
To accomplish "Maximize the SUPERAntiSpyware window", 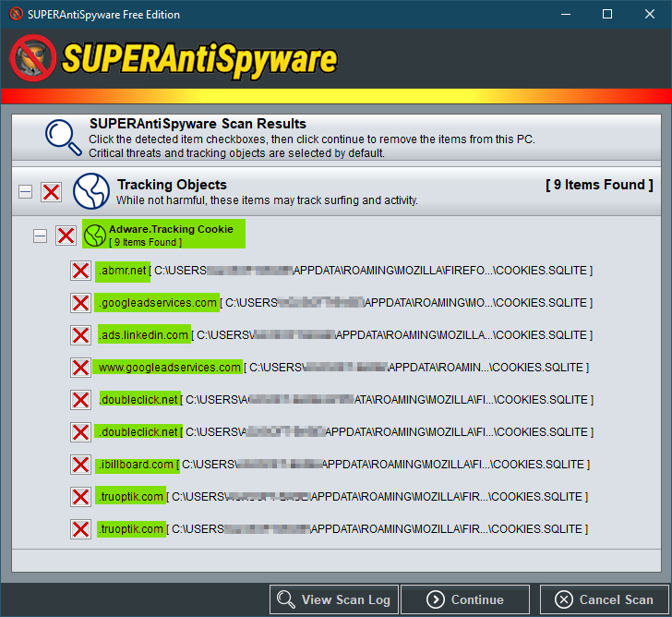I will [x=607, y=14].
